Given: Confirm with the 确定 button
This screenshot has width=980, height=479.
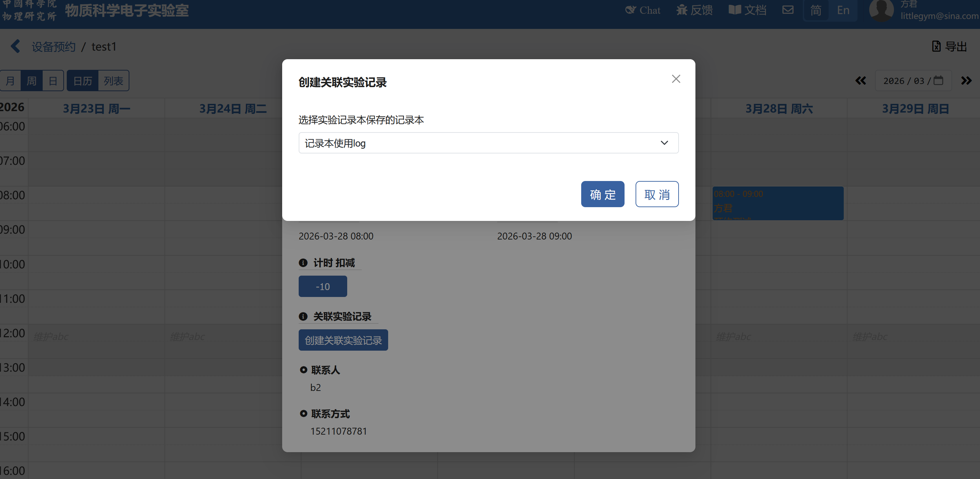Looking at the screenshot, I should (x=603, y=194).
